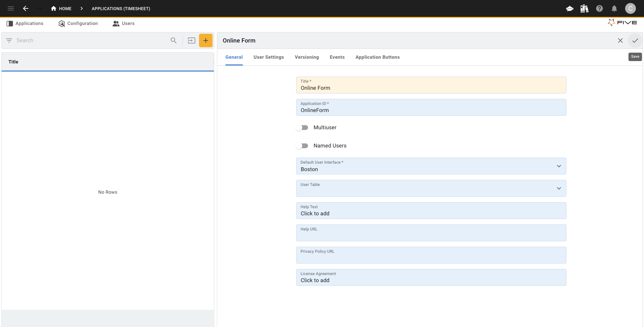Viewport: 644px width, 327px height.
Task: Enable the Multiuser toggle
Action: tap(302, 127)
